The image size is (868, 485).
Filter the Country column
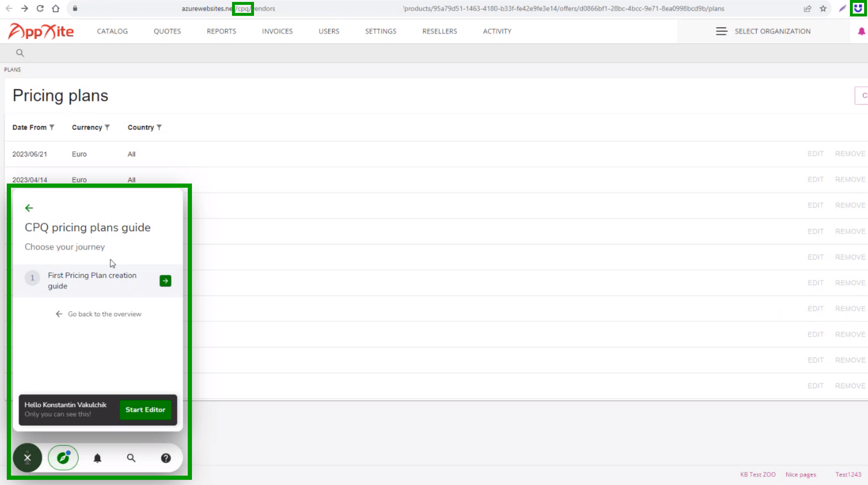[x=159, y=127]
